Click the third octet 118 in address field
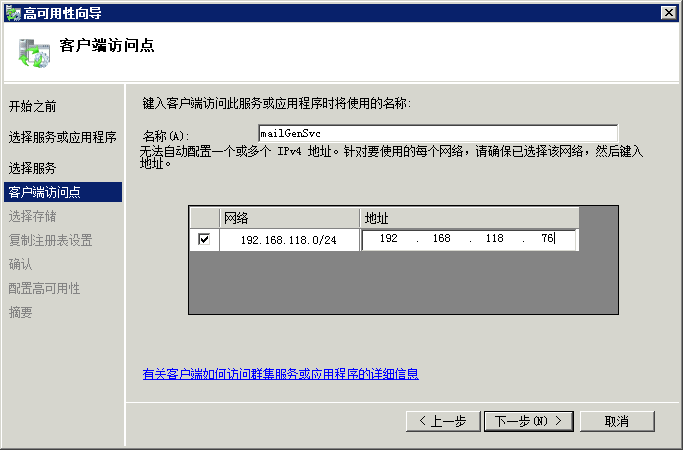The height and width of the screenshot is (450, 683). tap(494, 238)
